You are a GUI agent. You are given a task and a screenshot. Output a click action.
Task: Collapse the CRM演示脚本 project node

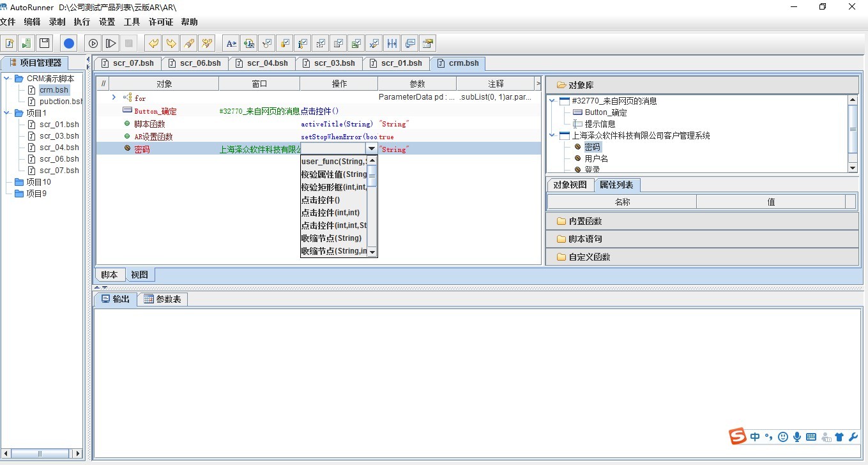pyautogui.click(x=6, y=79)
